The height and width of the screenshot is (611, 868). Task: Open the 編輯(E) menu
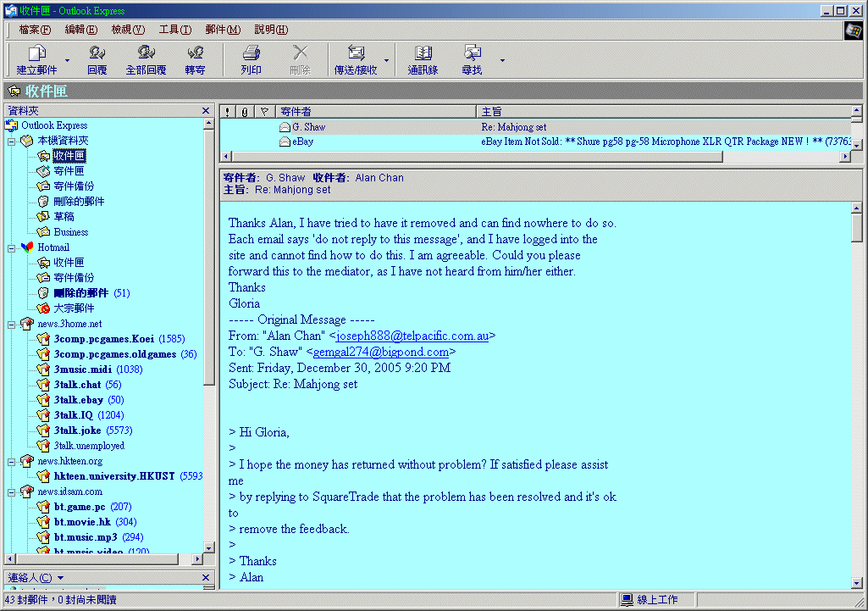pos(80,30)
